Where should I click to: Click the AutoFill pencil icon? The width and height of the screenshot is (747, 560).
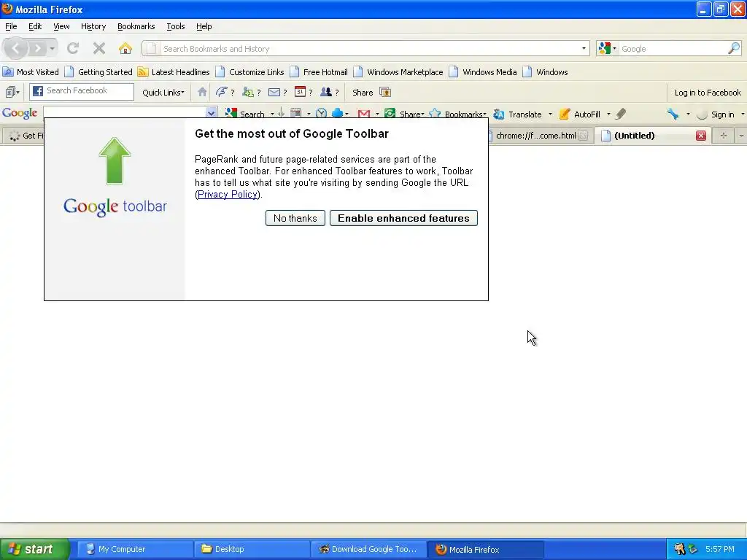565,114
